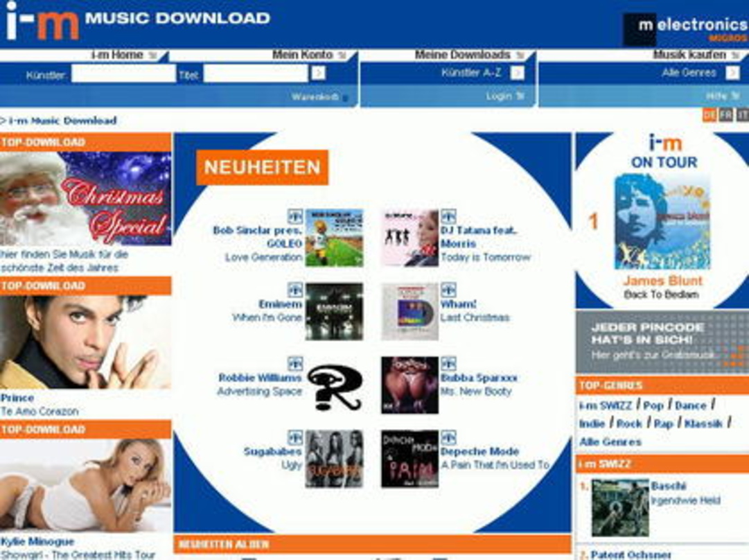The width and height of the screenshot is (749, 560).
Task: Open the Wham! Last Christmas cover
Action: pyautogui.click(x=409, y=312)
